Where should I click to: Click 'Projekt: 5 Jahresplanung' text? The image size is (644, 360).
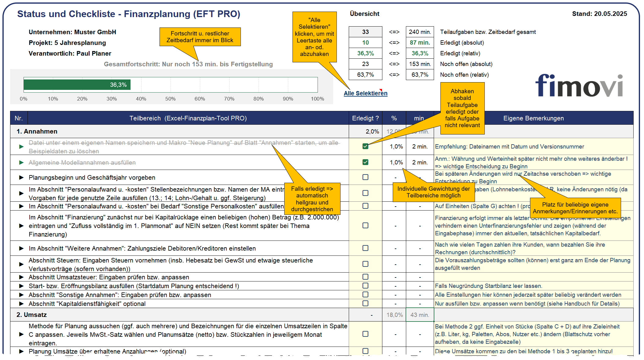67,43
